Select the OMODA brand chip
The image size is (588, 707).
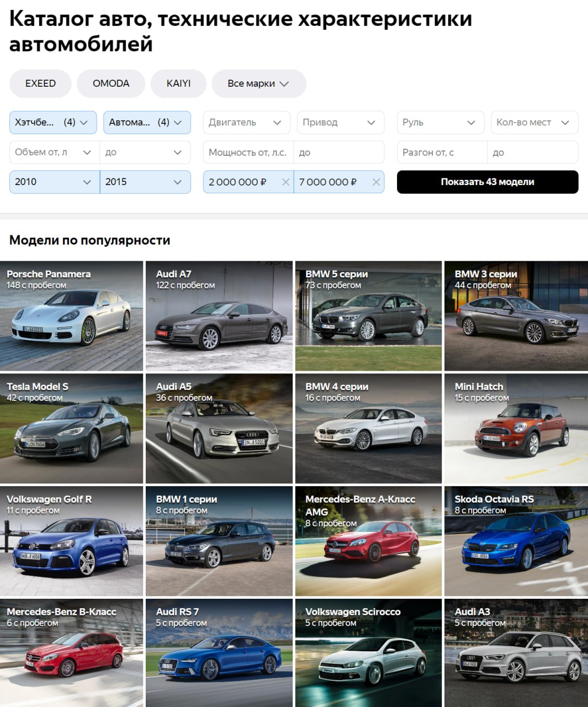pos(111,83)
